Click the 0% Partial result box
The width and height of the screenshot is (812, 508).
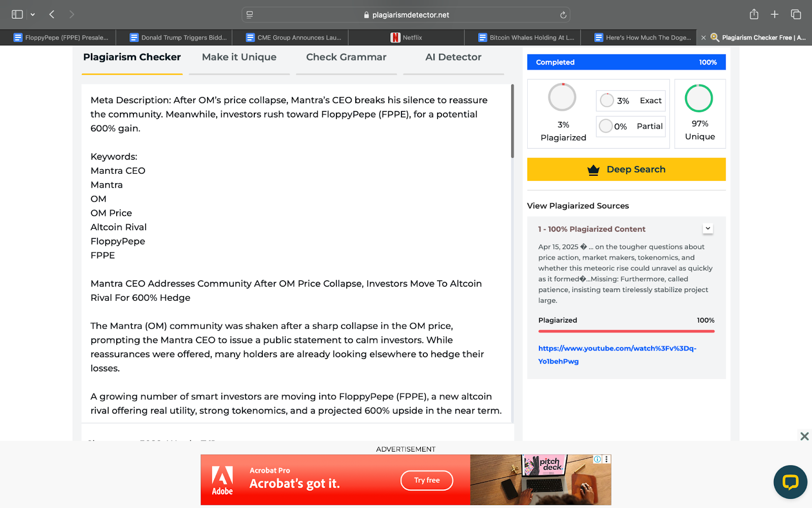630,126
